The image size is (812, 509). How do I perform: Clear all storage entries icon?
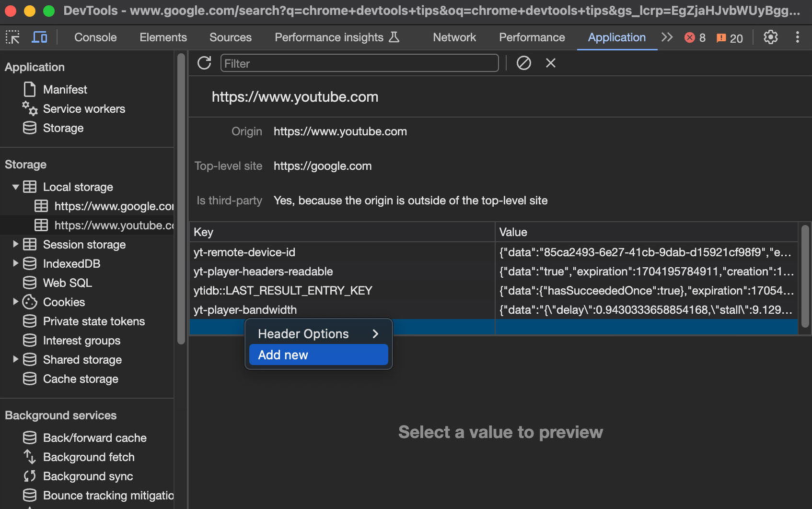tap(523, 63)
